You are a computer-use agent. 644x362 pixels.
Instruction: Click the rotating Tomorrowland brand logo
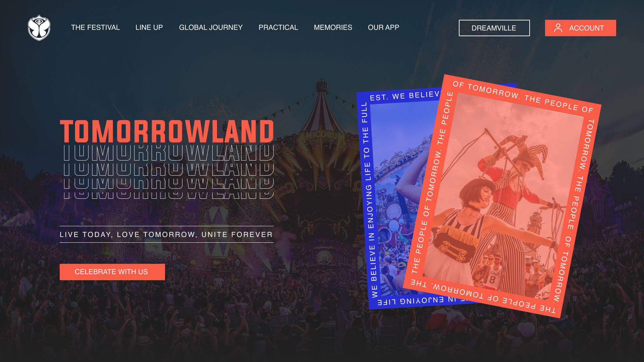coord(39,27)
